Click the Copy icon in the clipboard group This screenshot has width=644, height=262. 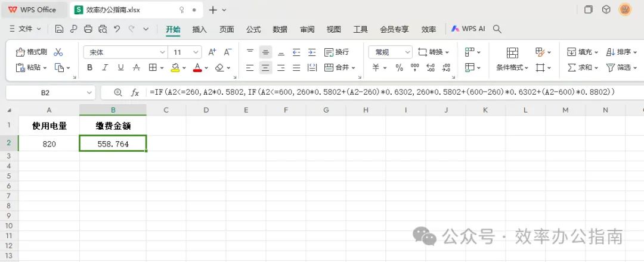[60, 68]
